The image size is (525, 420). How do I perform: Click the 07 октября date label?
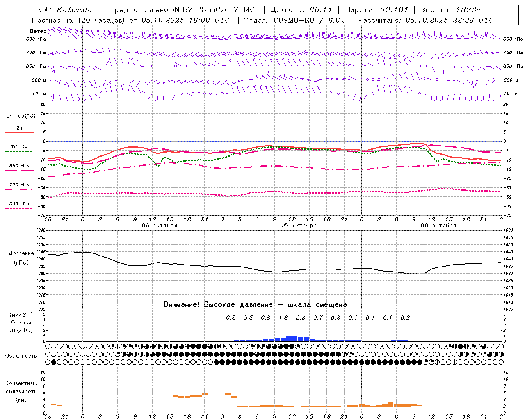[x=299, y=226]
